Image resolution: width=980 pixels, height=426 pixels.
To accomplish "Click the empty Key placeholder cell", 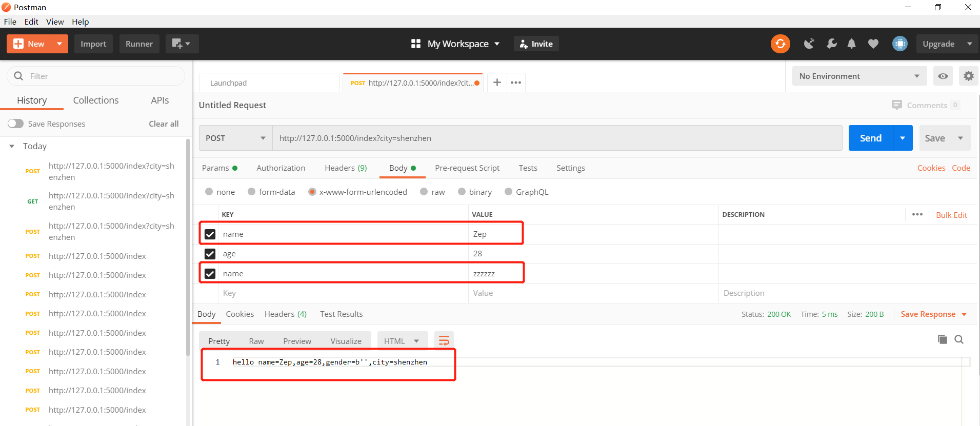I will tap(343, 293).
